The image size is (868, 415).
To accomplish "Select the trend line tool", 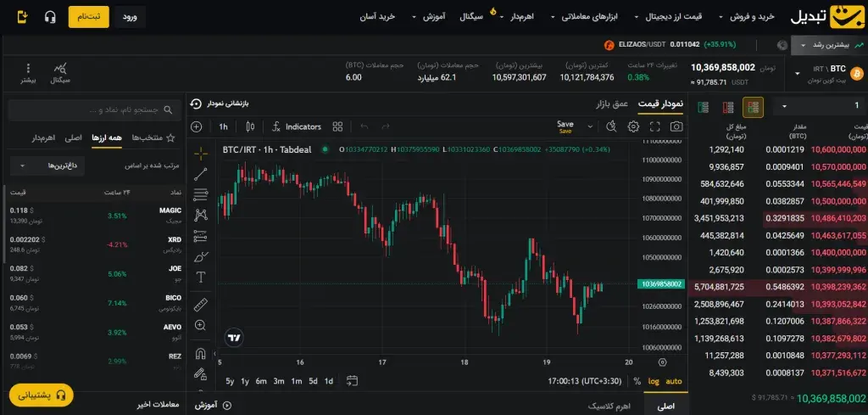I will pos(201,174).
